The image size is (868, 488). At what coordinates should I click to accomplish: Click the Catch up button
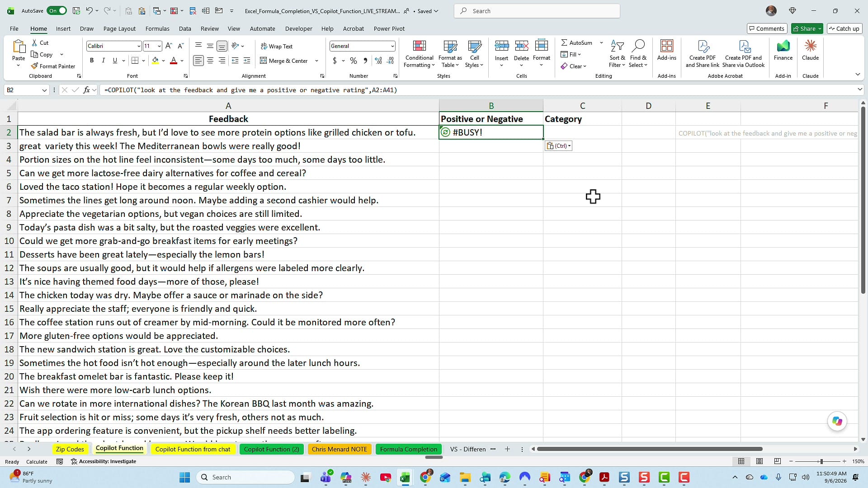pyautogui.click(x=844, y=28)
